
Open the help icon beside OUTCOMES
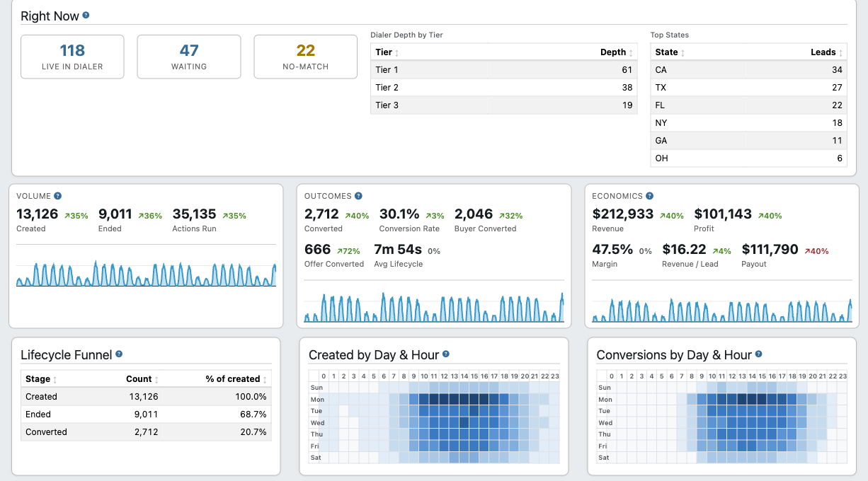(359, 196)
